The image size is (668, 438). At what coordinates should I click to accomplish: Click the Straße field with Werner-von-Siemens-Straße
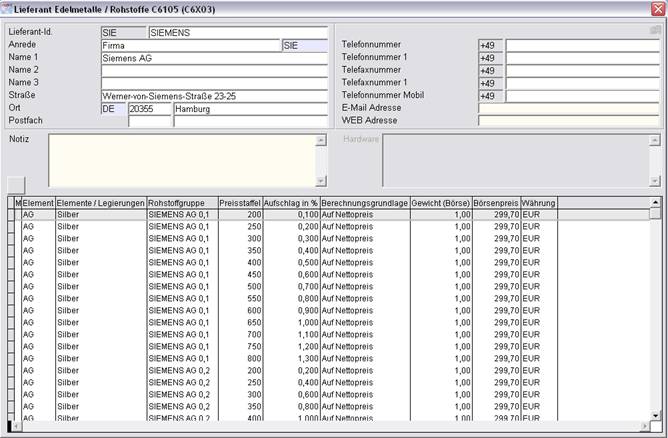coord(213,96)
